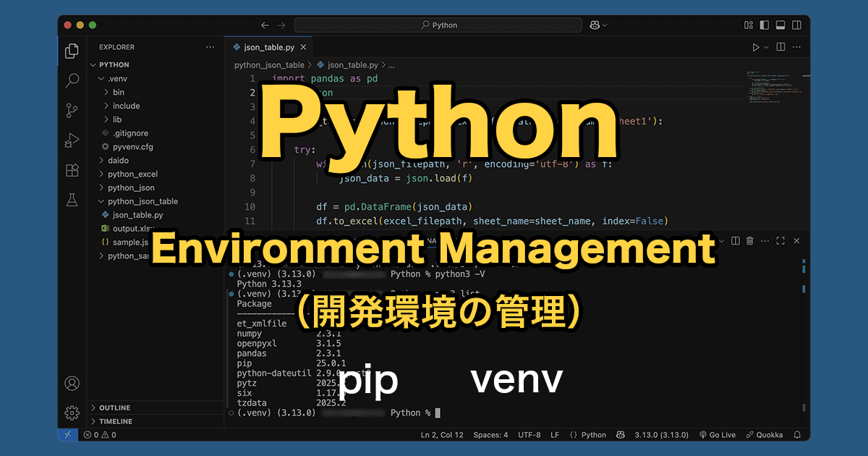The height and width of the screenshot is (456, 868).
Task: Click json_table.py in the breadcrumb
Action: [x=352, y=64]
